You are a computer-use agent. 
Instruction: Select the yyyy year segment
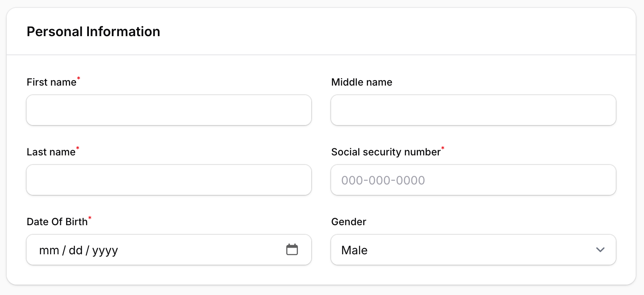[105, 251]
